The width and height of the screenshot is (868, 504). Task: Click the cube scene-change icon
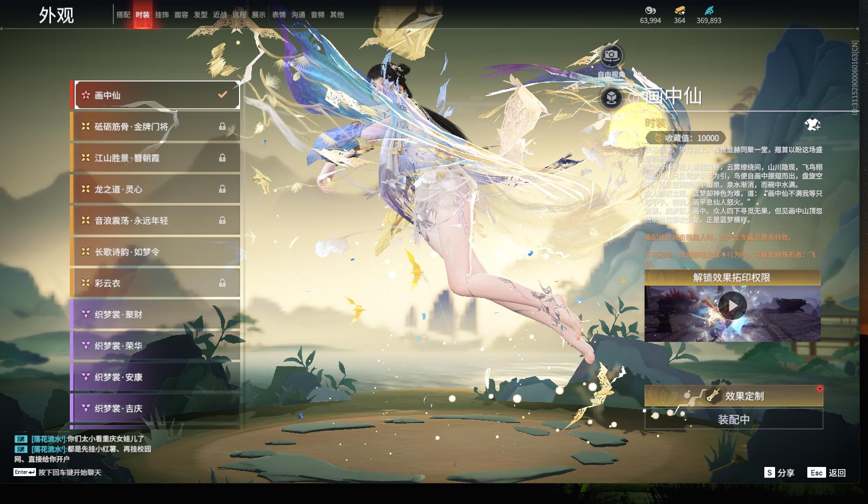611,98
